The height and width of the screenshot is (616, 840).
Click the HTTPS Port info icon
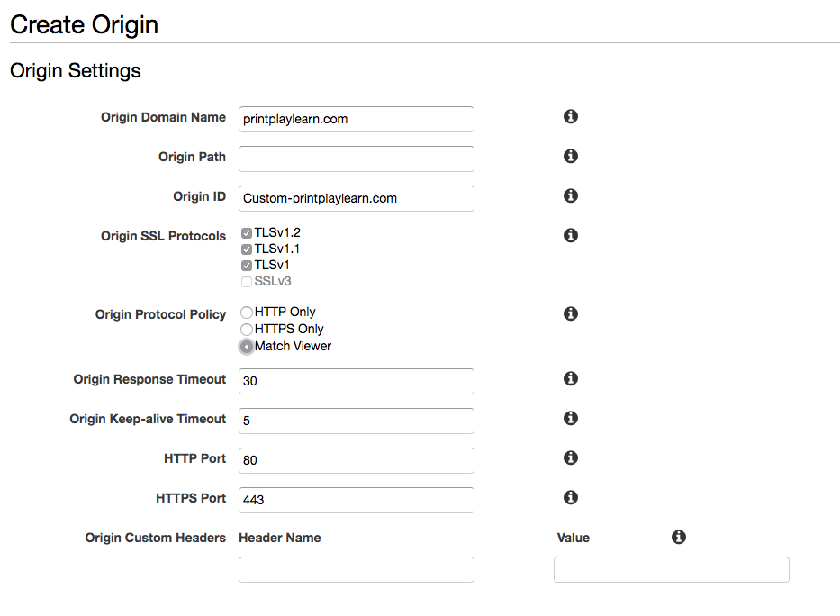click(x=571, y=497)
